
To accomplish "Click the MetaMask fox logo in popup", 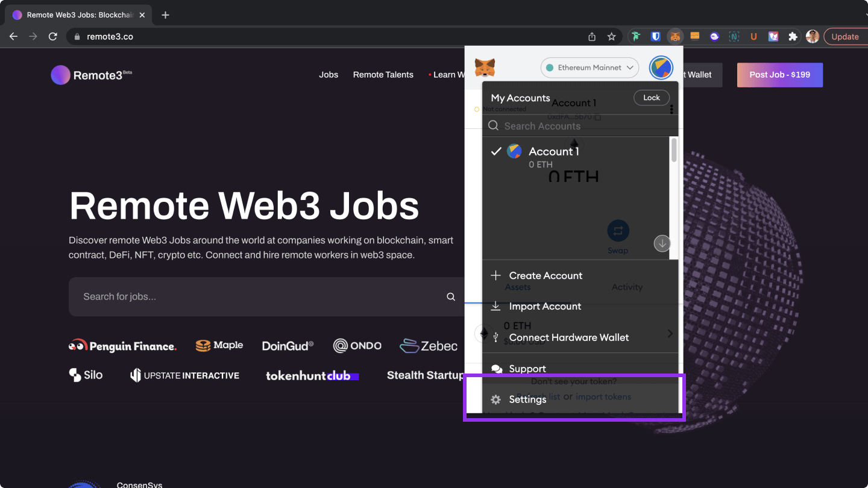I will click(x=485, y=67).
